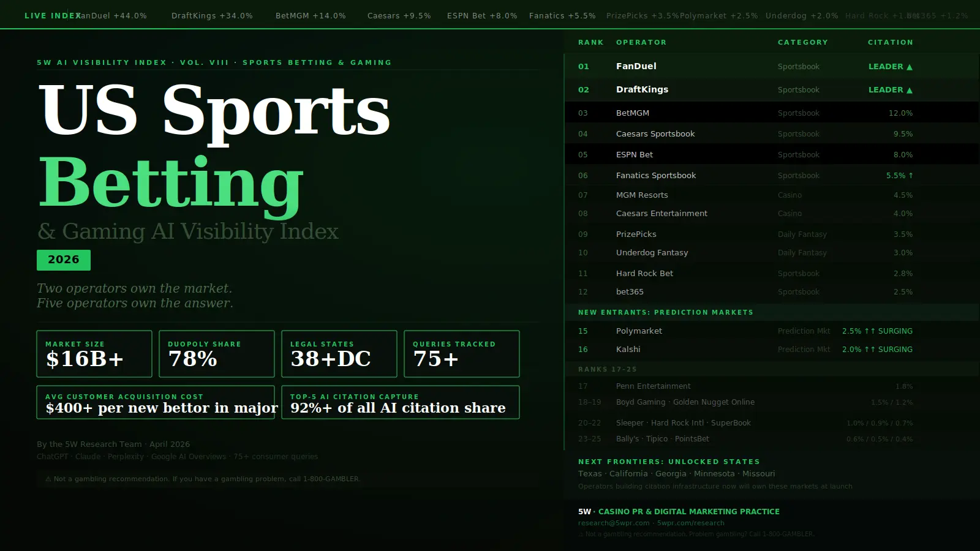Click Sleeper · Hard Rock Intl · SuperBook row
This screenshot has width=980, height=551.
(x=684, y=423)
